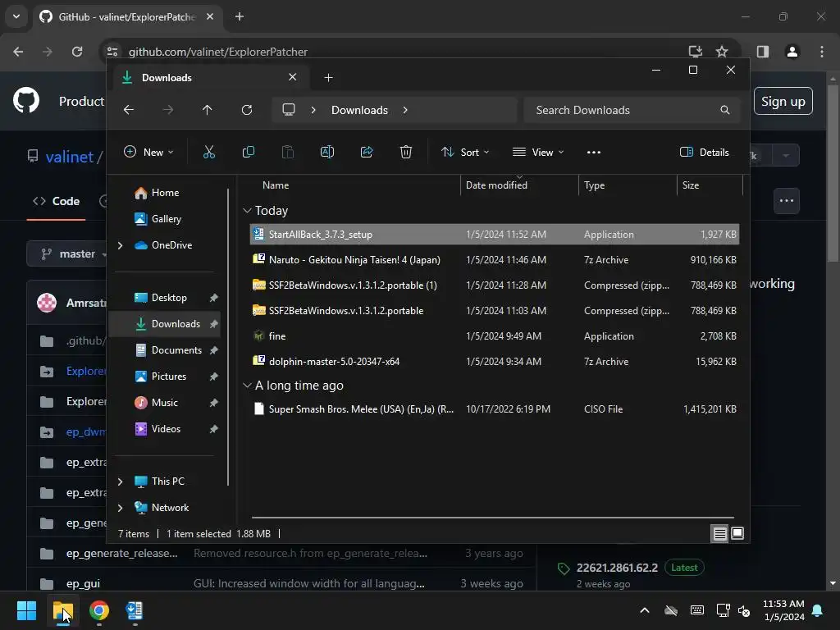840x630 pixels.
Task: Click the 22621.2861.62.2 release link
Action: click(617, 568)
